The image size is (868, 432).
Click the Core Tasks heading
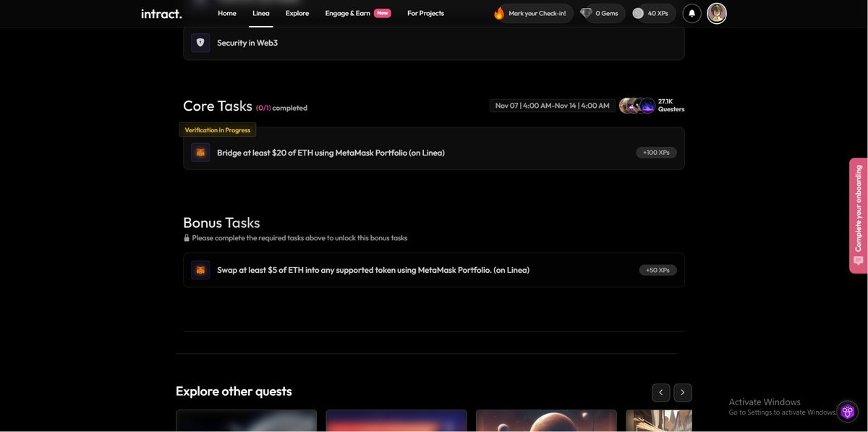tap(218, 106)
